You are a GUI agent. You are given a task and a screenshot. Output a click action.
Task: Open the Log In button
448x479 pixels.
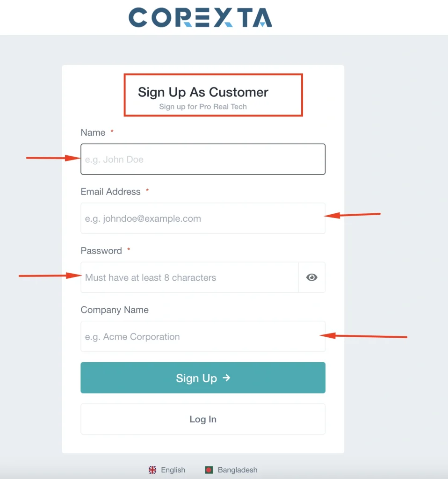(x=202, y=419)
